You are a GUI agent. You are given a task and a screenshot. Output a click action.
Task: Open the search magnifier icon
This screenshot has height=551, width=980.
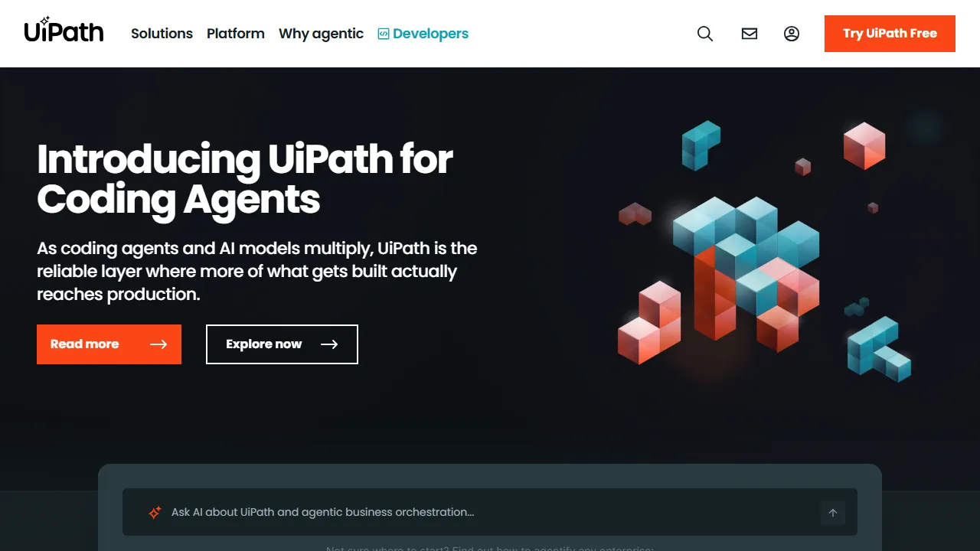(705, 34)
